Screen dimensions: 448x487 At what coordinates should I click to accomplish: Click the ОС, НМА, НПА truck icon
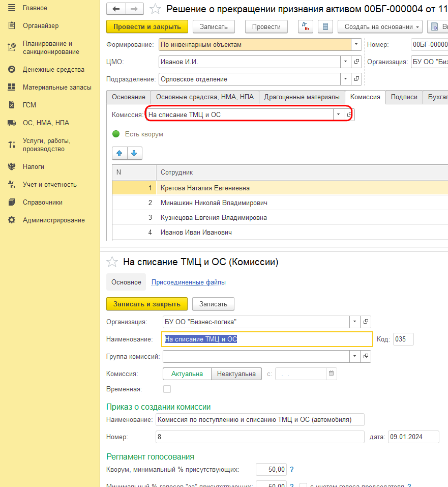pyautogui.click(x=12, y=123)
